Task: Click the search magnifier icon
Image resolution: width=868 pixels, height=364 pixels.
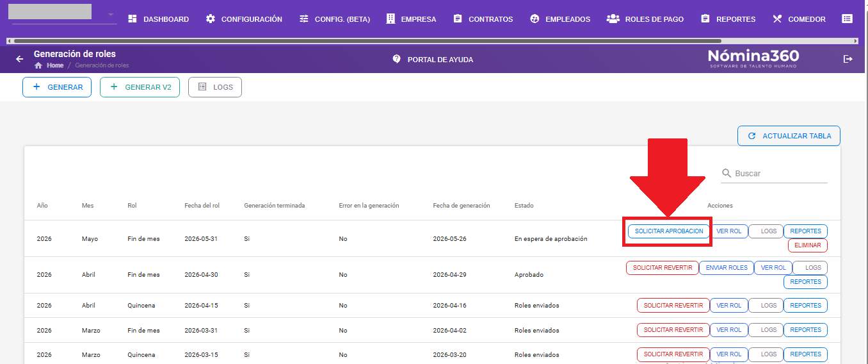Action: pyautogui.click(x=727, y=173)
